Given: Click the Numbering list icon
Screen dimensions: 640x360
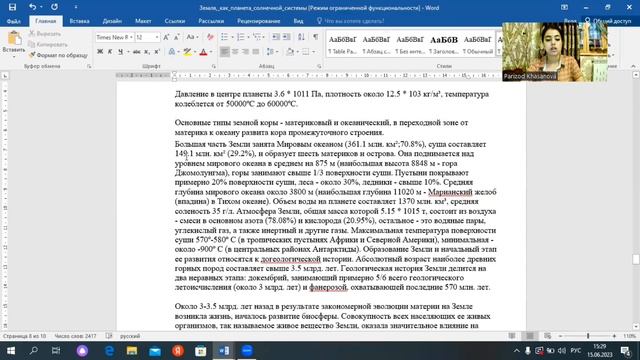Looking at the screenshot, I should [x=240, y=37].
